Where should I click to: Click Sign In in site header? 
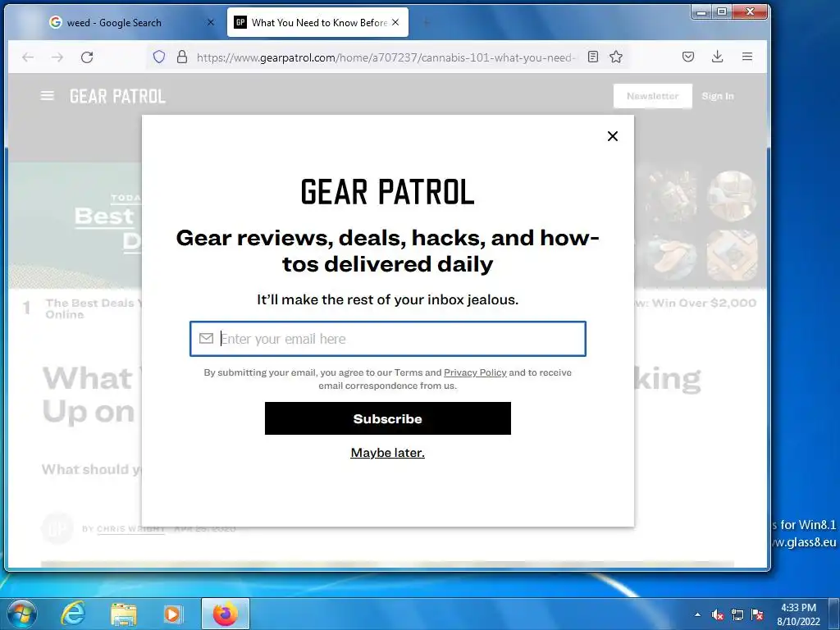[x=718, y=96]
